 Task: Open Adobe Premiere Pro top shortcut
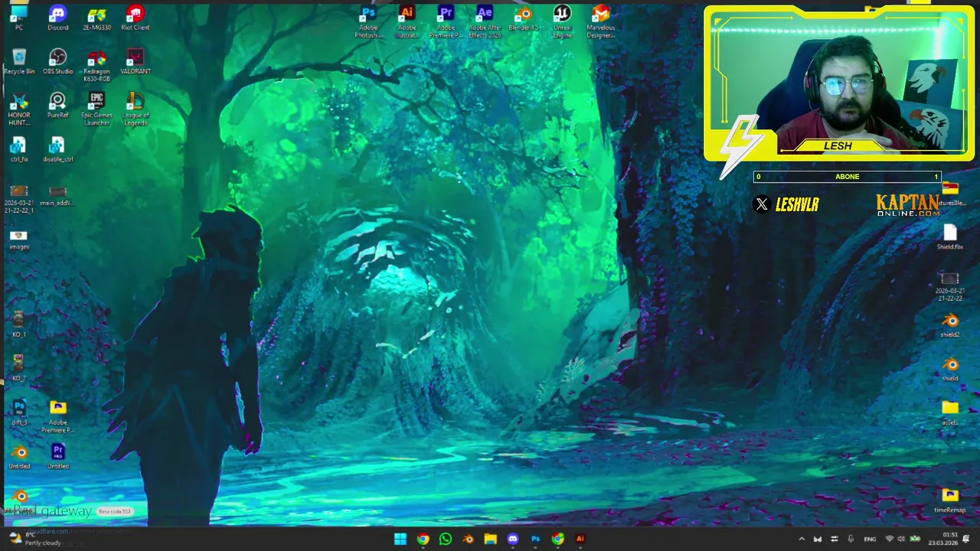(x=446, y=21)
